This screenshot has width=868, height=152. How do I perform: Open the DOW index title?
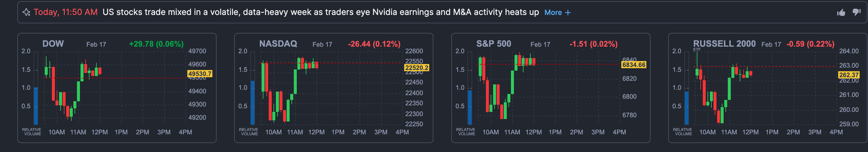(53, 44)
